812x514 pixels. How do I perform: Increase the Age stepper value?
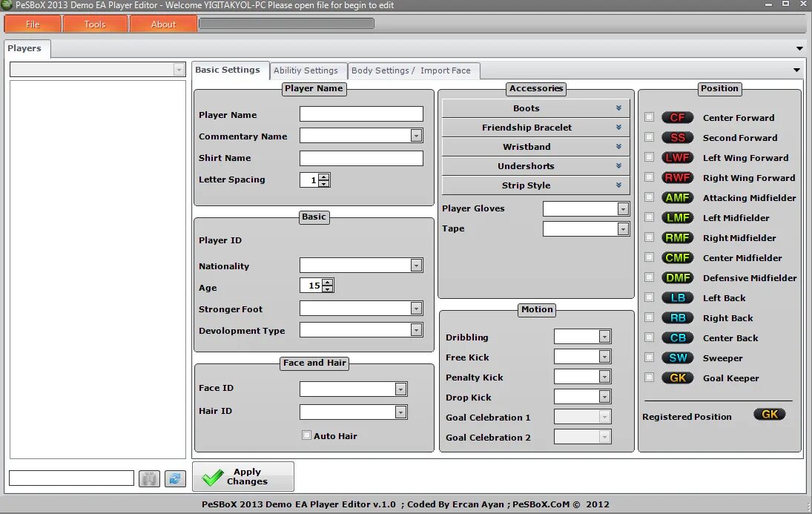[327, 283]
